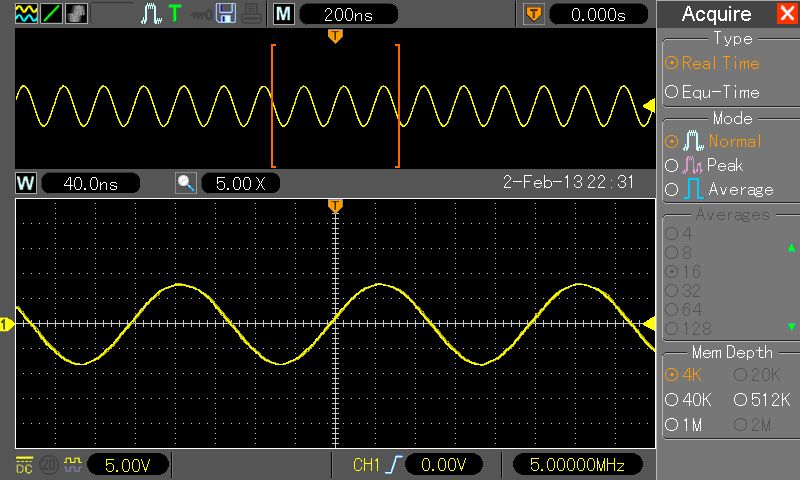Click the grayed-out key lock icon

coord(201,15)
